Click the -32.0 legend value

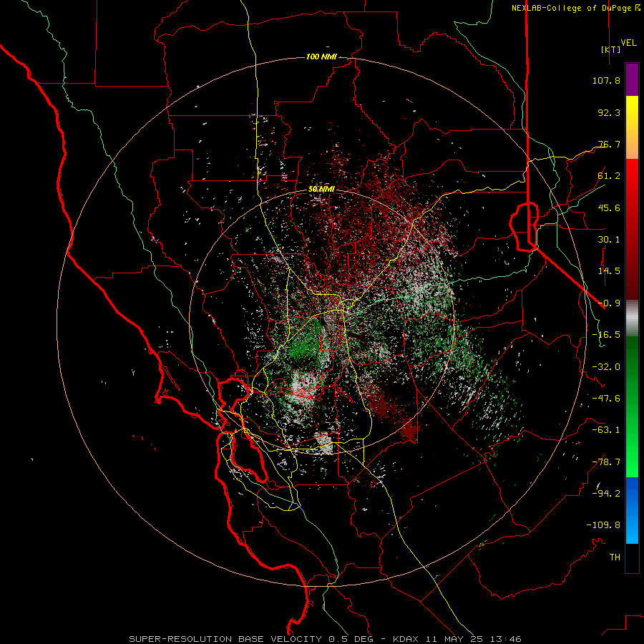coord(606,367)
